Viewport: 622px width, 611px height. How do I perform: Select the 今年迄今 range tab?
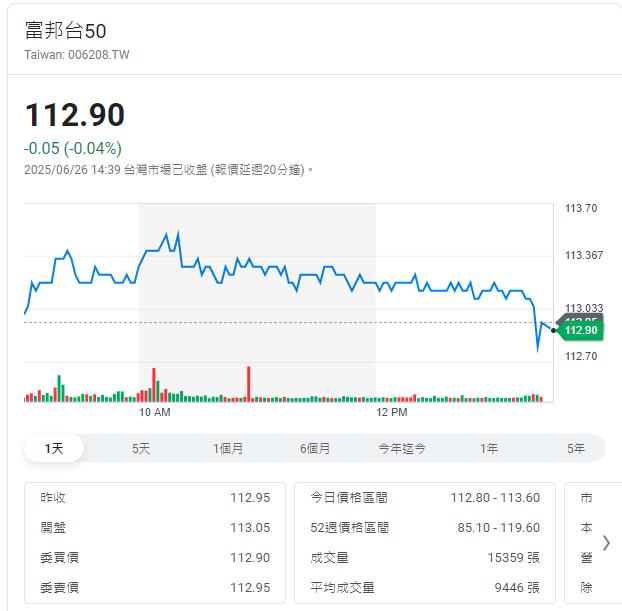[402, 449]
